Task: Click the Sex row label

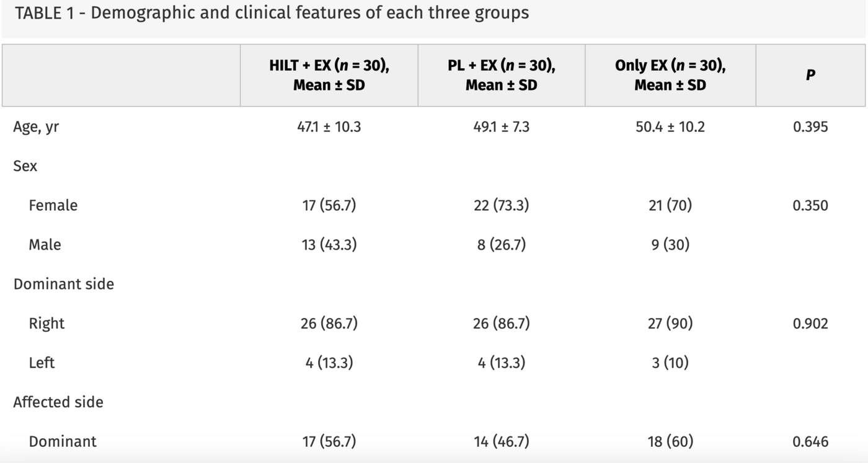Action: tap(25, 166)
